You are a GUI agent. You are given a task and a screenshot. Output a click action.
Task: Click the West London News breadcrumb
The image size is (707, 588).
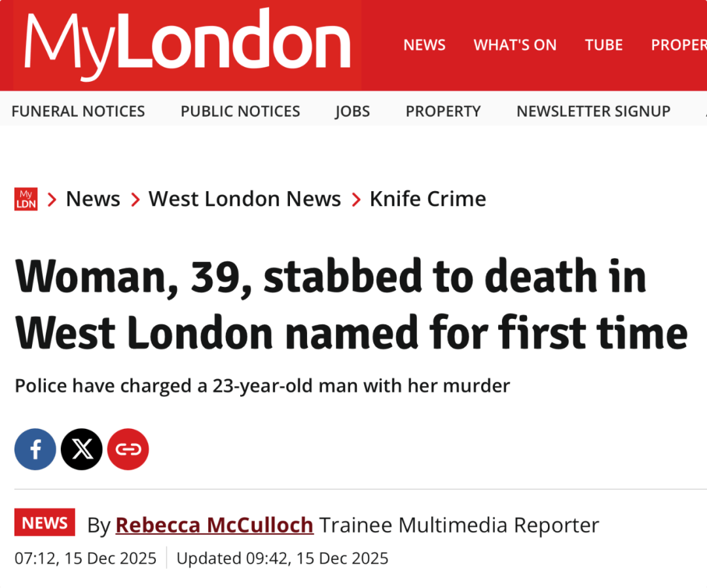pos(245,199)
